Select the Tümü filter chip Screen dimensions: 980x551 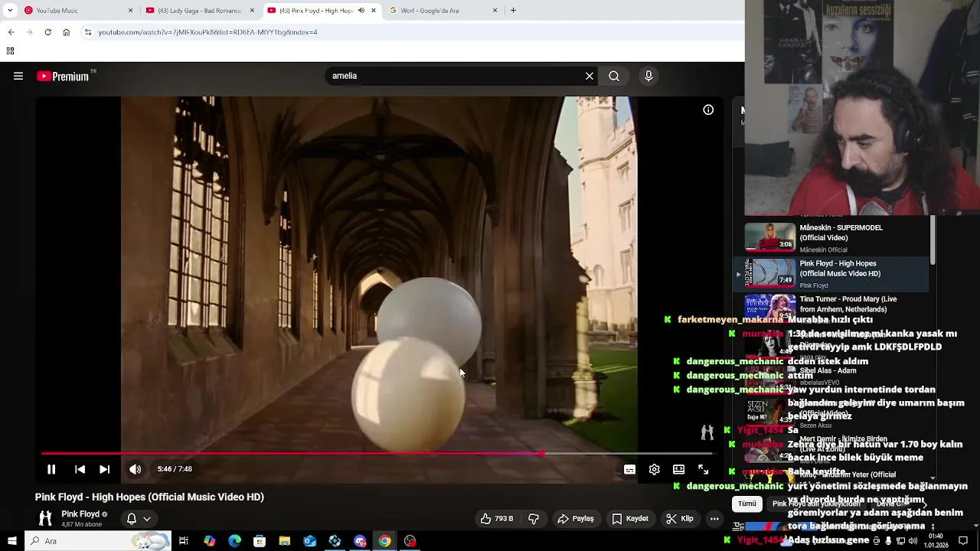pos(747,504)
